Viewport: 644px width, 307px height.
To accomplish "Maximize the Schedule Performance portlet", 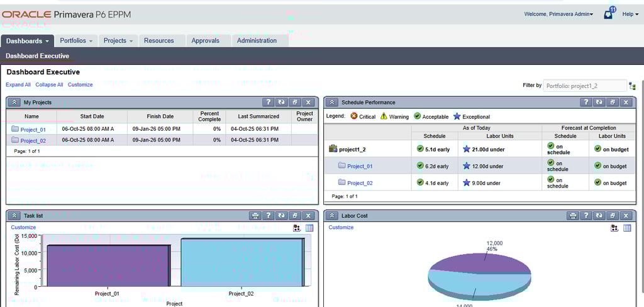I will click(613, 103).
